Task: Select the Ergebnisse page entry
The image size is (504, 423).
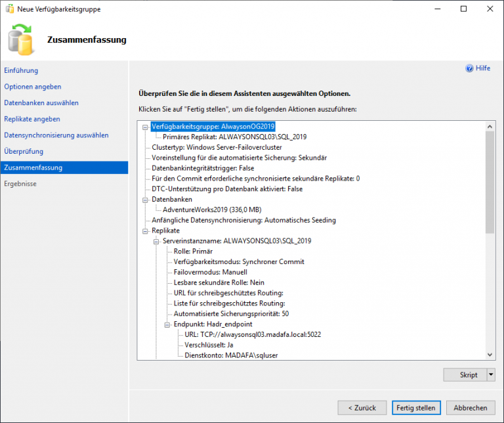Action: pyautogui.click(x=20, y=184)
